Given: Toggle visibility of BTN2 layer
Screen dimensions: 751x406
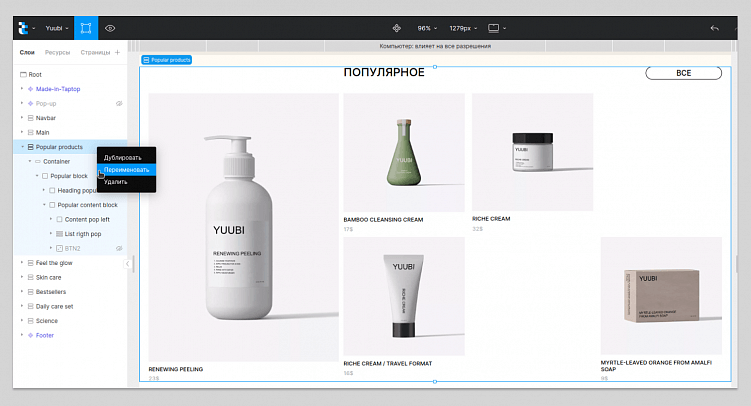Looking at the screenshot, I should tap(119, 248).
